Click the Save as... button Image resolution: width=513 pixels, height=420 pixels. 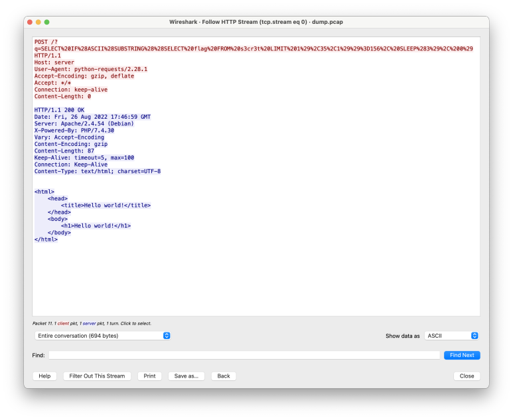pos(186,376)
